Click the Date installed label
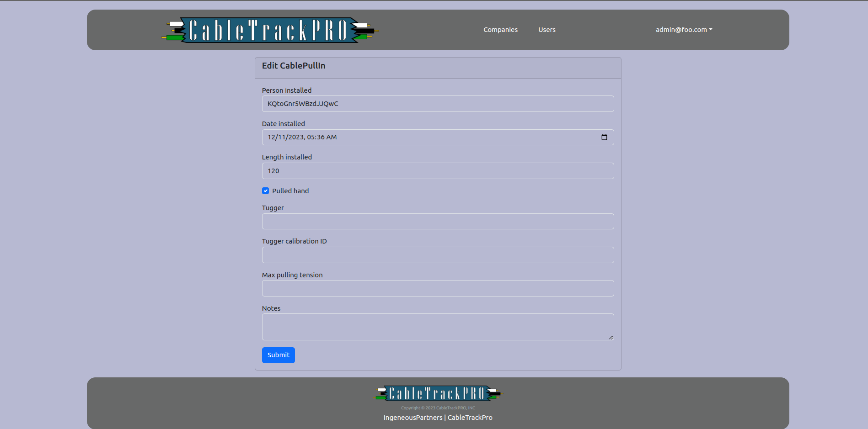The width and height of the screenshot is (868, 429). click(284, 124)
